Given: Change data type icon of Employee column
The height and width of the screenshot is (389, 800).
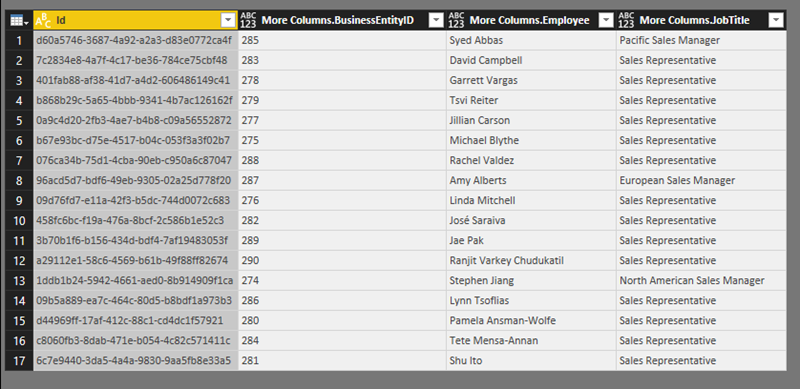Looking at the screenshot, I should tap(457, 20).
